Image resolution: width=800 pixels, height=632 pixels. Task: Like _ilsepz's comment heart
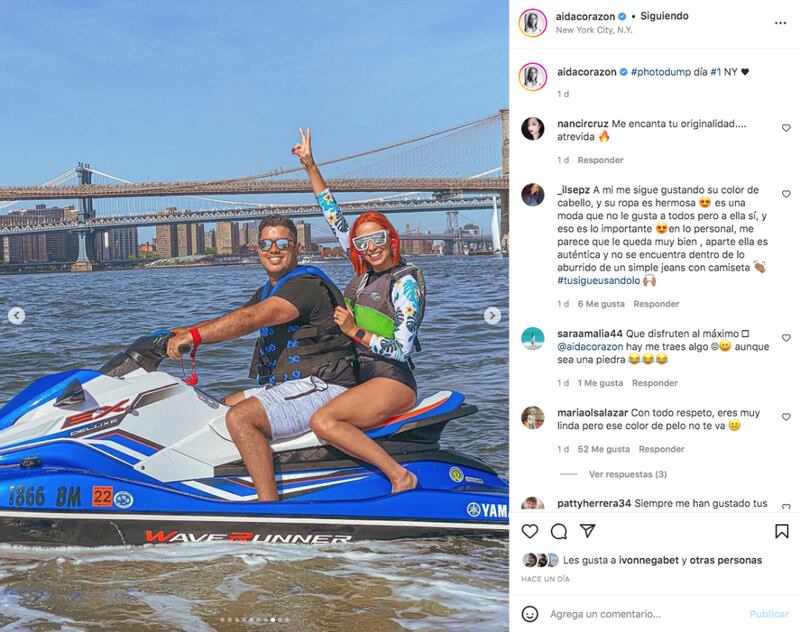click(x=786, y=194)
